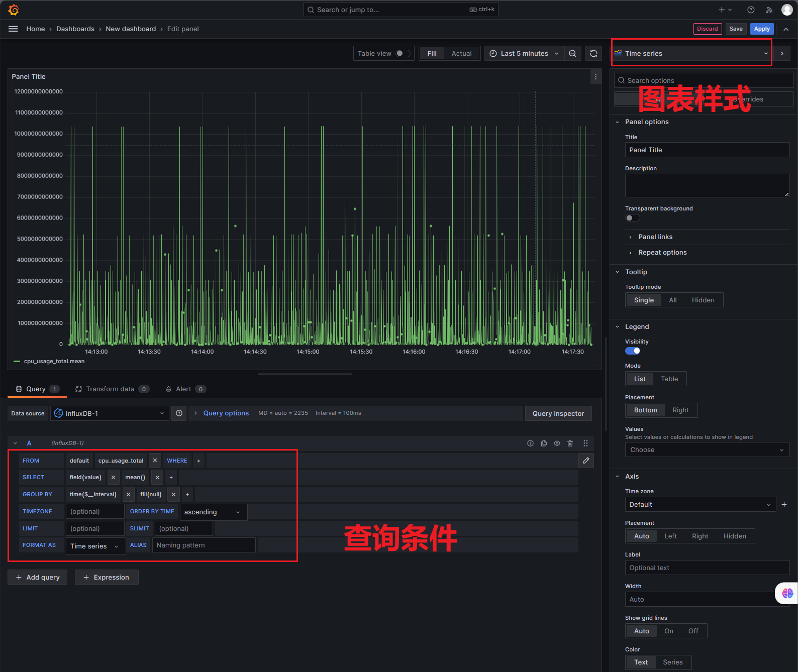Viewport: 798px width, 672px height.
Task: Hide query A response with eye icon
Action: (x=557, y=443)
